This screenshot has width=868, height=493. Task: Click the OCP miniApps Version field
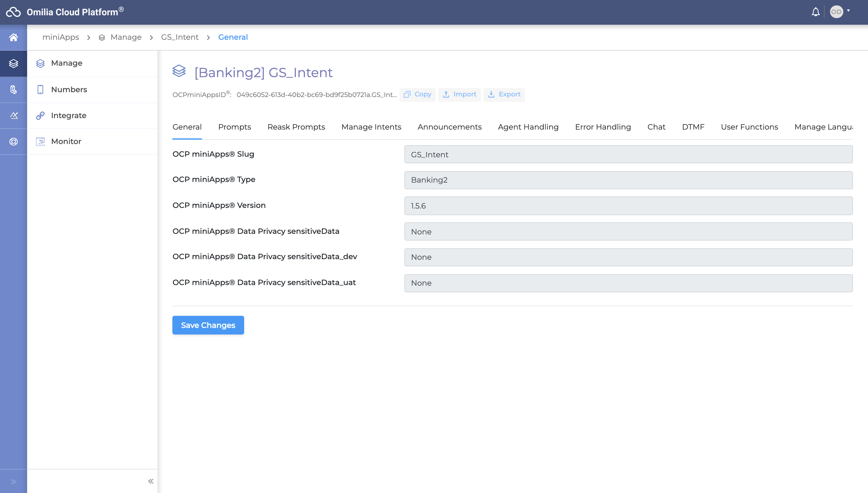[x=628, y=206]
